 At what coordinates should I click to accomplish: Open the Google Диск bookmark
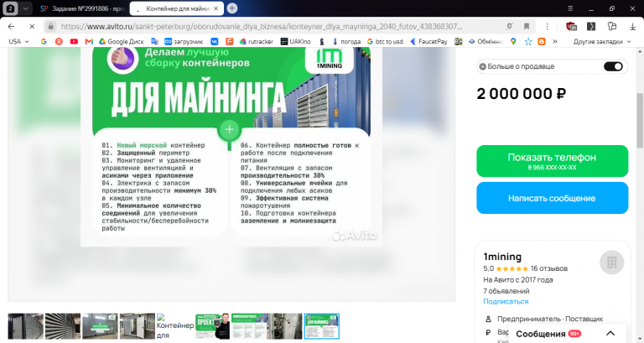121,41
